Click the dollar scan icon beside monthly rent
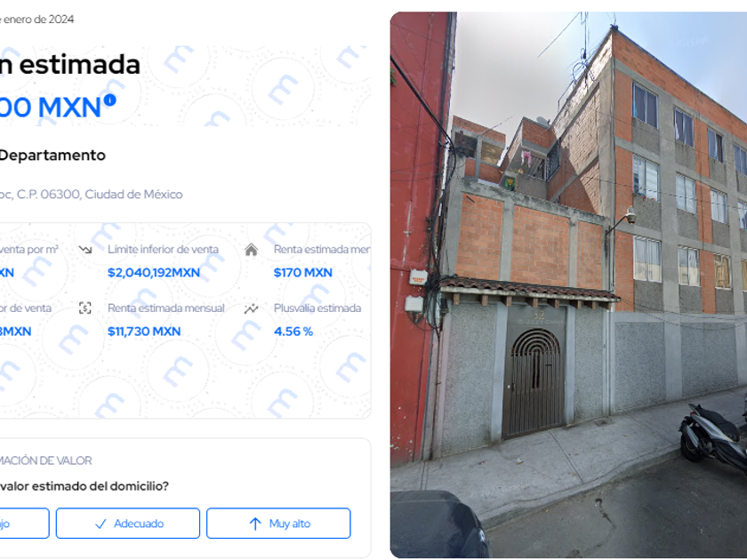The height and width of the screenshot is (560, 747). point(84,308)
